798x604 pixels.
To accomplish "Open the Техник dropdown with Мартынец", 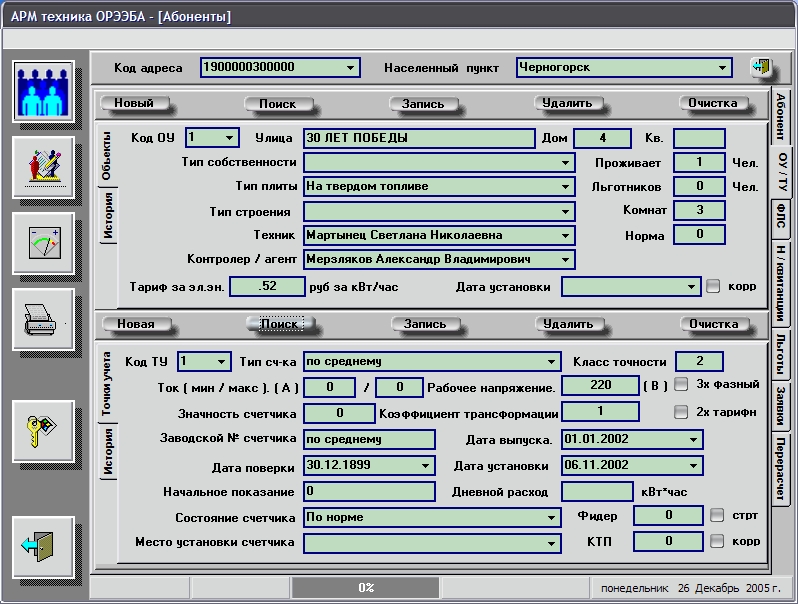I will click(x=566, y=236).
